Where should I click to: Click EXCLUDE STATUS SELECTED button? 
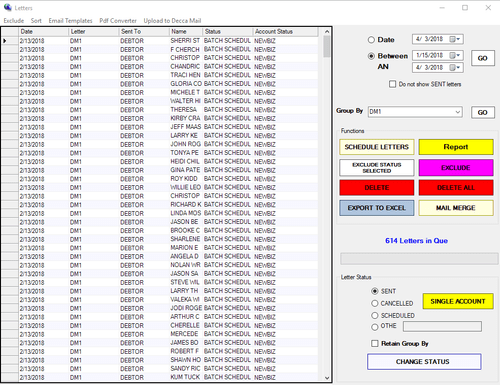377,168
